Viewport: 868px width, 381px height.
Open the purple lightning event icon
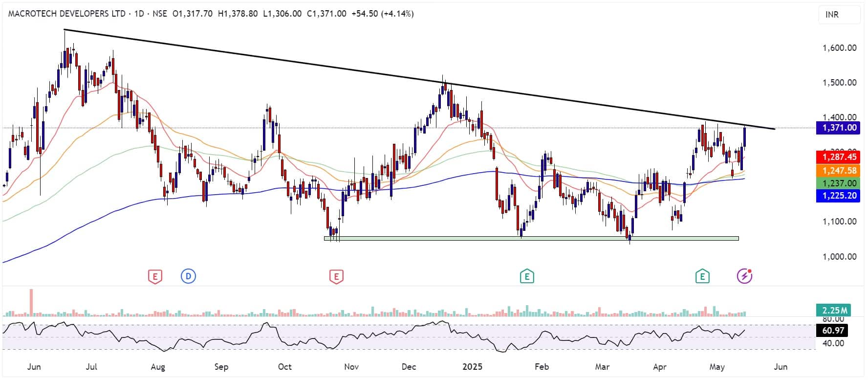(x=744, y=276)
